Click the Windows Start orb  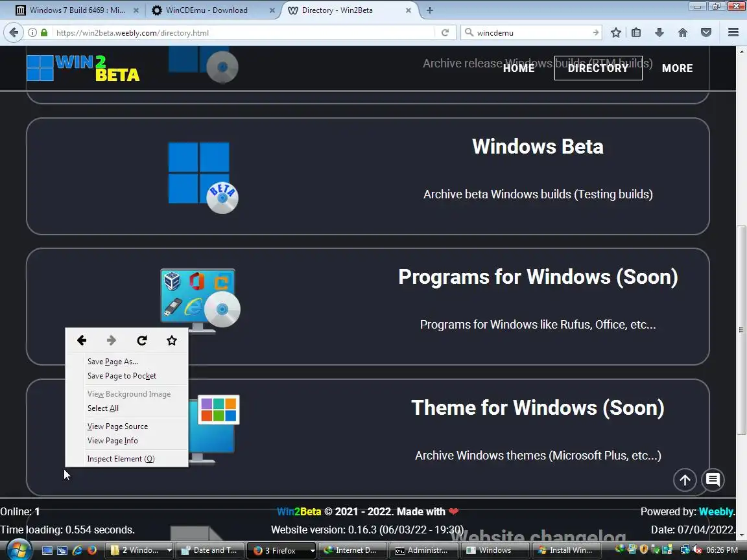[x=19, y=550]
